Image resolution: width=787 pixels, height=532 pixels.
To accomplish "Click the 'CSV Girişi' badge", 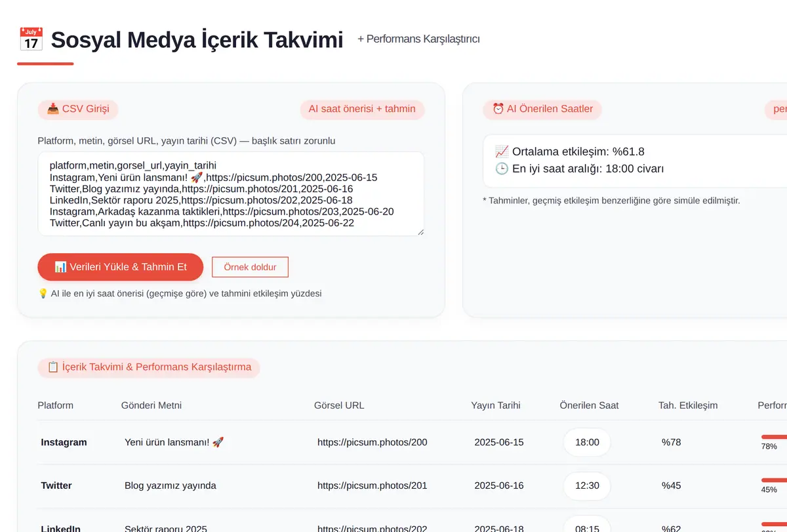I will point(78,109).
